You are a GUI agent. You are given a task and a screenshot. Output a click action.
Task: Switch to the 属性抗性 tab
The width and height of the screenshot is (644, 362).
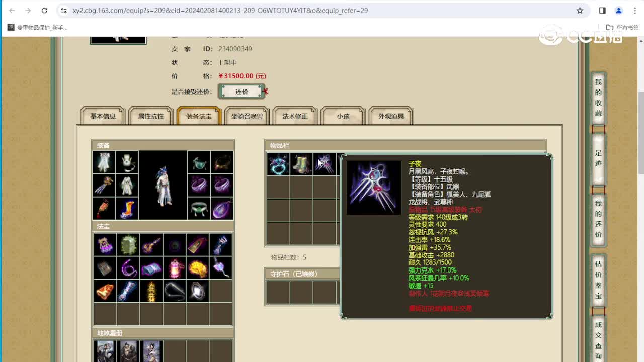pos(151,116)
